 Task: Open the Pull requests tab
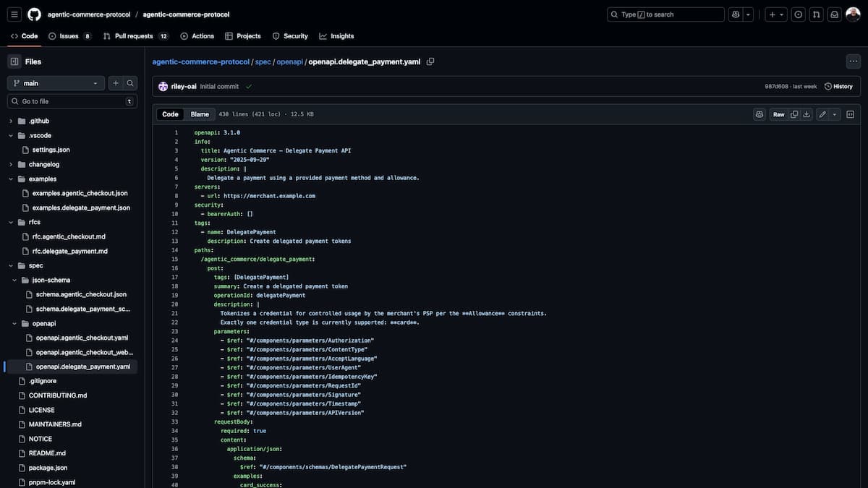coord(135,36)
